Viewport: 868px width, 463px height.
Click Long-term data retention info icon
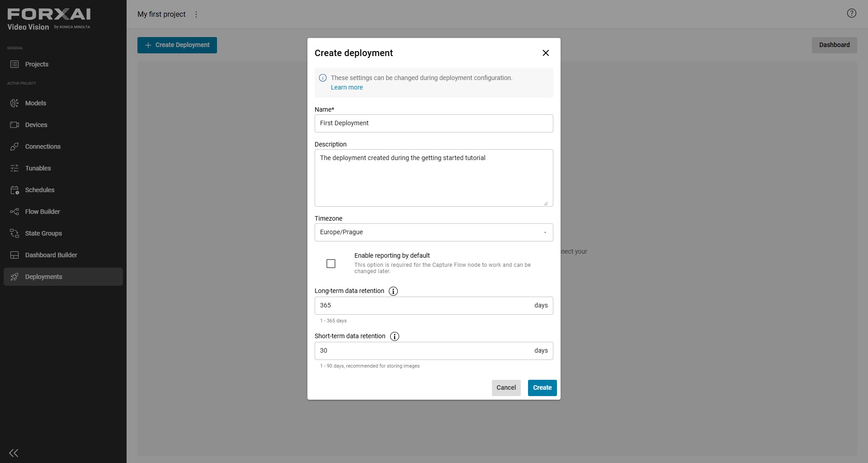[x=393, y=291]
